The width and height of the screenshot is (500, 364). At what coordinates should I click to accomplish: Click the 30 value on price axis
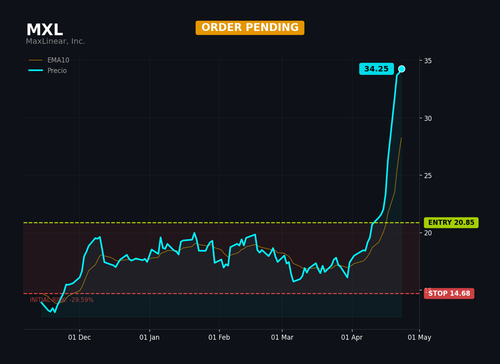click(428, 118)
